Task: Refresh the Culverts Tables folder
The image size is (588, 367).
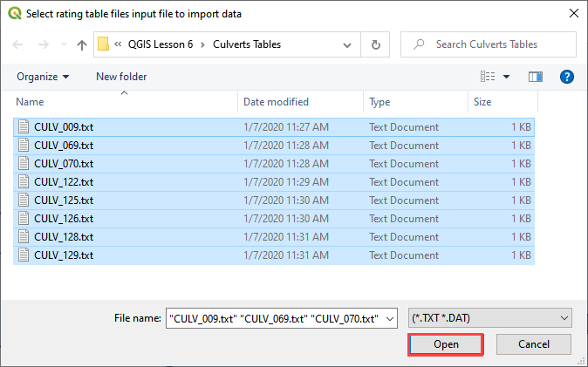Action: click(x=376, y=44)
